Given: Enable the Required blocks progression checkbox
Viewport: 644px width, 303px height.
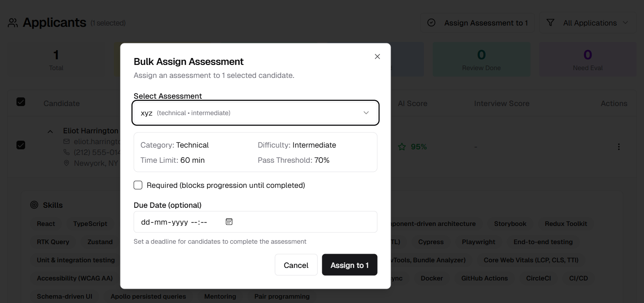Looking at the screenshot, I should [138, 185].
